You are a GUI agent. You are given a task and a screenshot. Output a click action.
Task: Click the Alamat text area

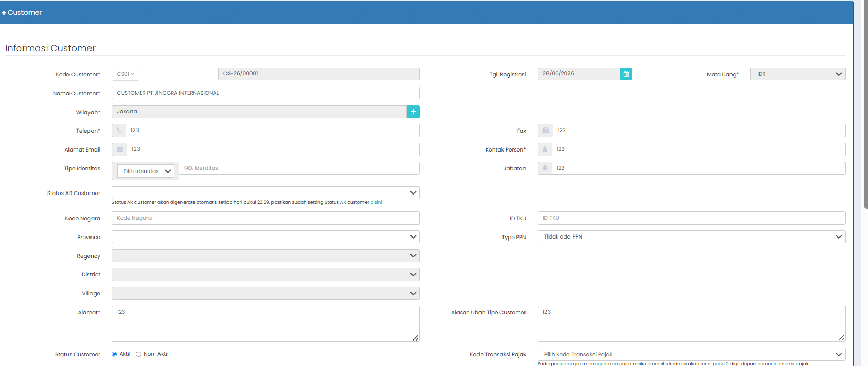click(266, 324)
